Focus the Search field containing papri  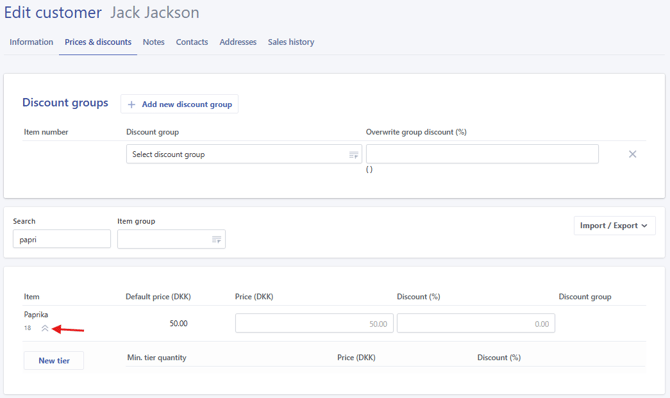[x=62, y=239]
